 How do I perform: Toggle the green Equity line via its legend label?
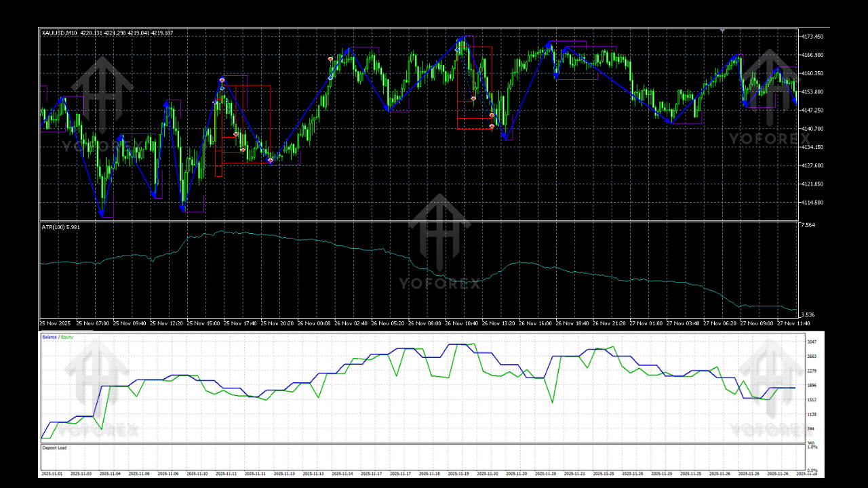(x=68, y=335)
